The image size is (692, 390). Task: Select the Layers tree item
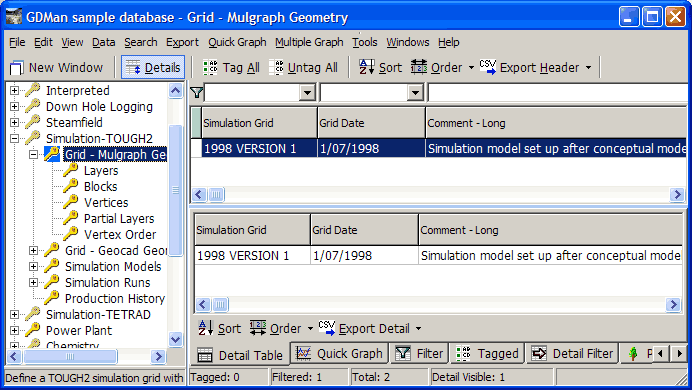[x=101, y=171]
